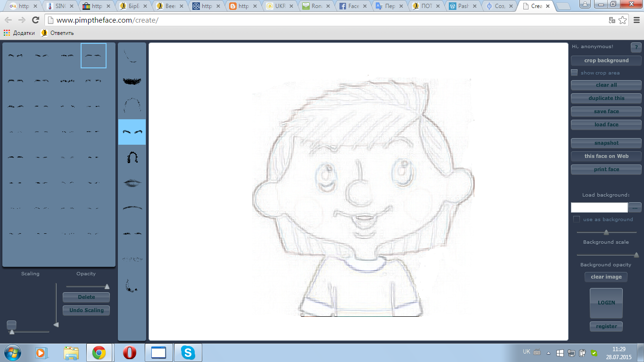
Task: Open the help question mark button
Action: pyautogui.click(x=636, y=47)
